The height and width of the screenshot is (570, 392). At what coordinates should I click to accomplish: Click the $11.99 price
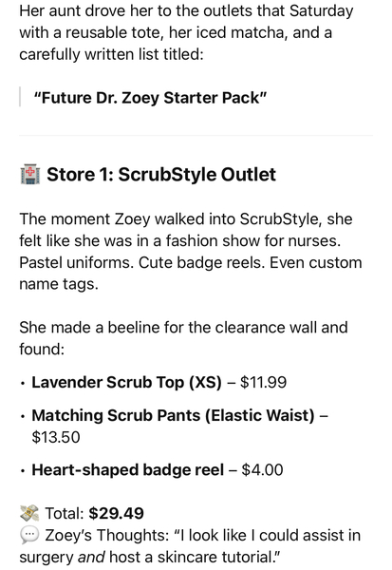point(263,383)
